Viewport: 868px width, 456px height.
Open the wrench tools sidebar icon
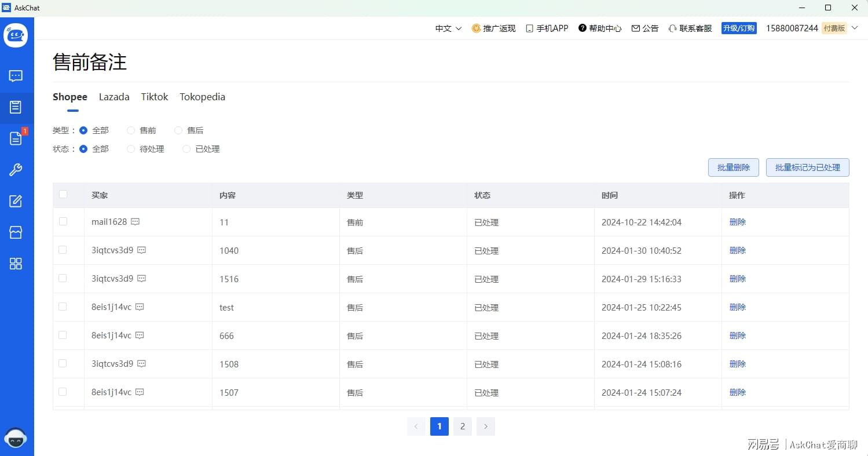[x=16, y=170]
